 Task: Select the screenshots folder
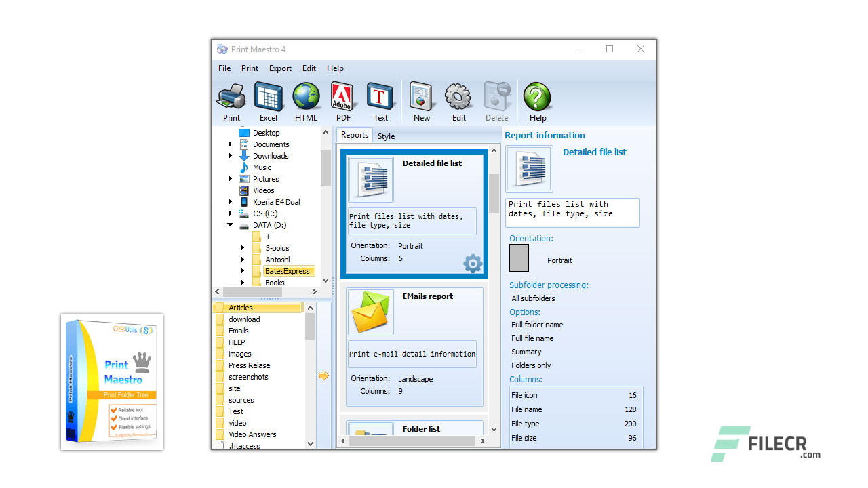click(x=248, y=377)
